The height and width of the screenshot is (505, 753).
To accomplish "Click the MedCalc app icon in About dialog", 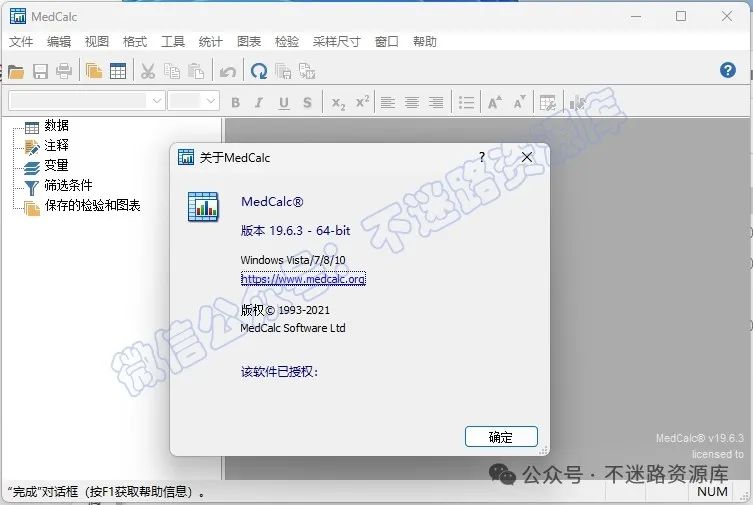I will pyautogui.click(x=203, y=207).
